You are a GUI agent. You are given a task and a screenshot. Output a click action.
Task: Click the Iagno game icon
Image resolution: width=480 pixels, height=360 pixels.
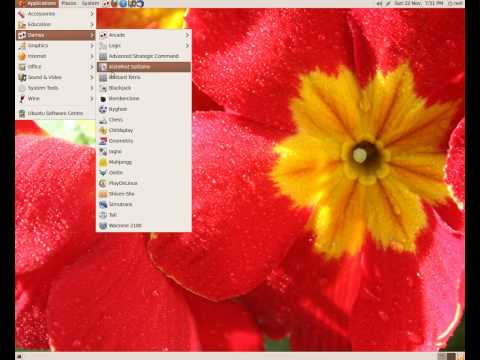(103, 152)
